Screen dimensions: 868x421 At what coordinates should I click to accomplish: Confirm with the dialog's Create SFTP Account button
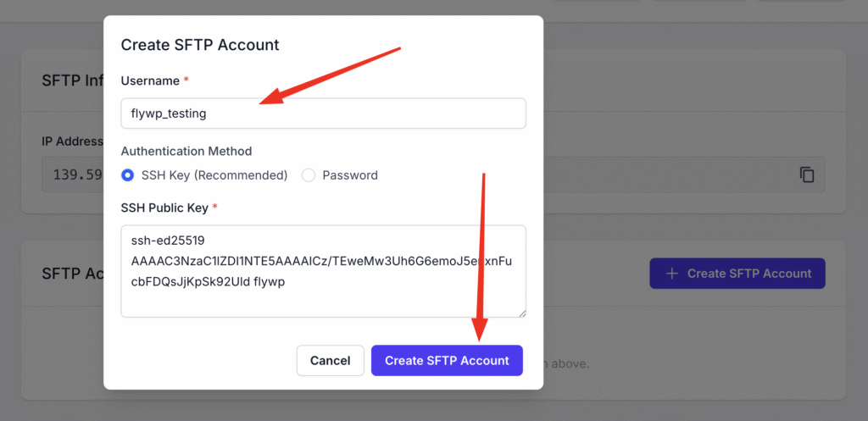coord(447,361)
